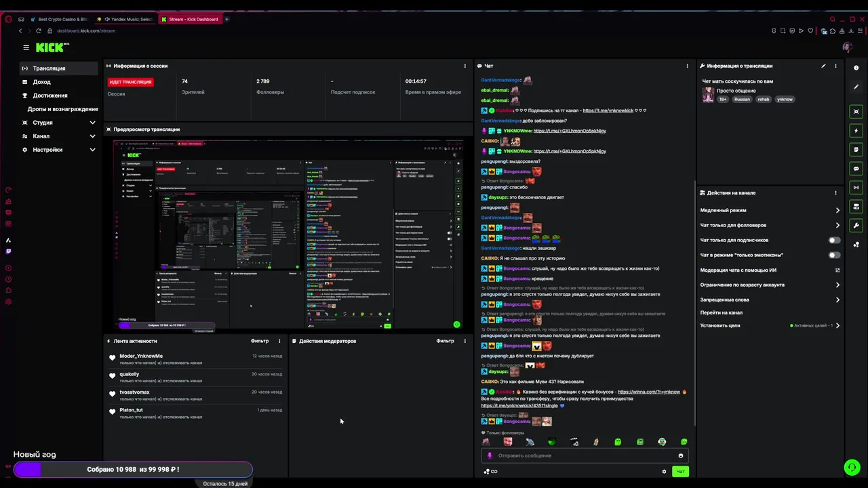Open emoji picker in message field
Screen dimensions: 868x488
680,455
